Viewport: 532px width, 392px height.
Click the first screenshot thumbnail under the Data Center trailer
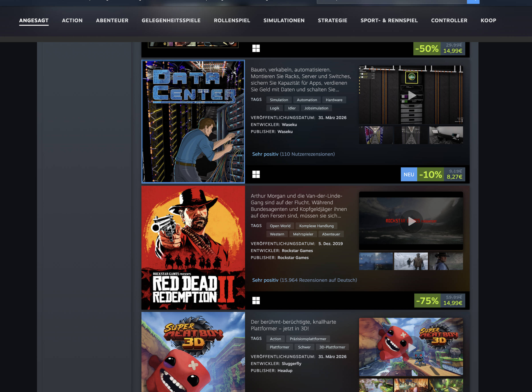(376, 135)
